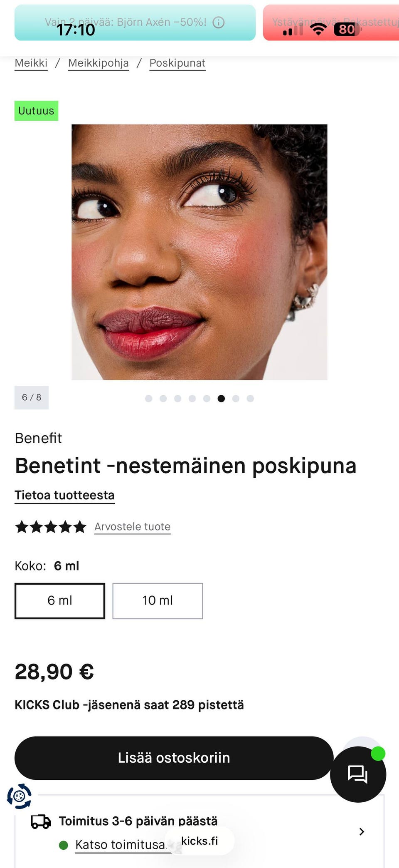Open the chat bubble icon
This screenshot has width=399, height=868.
[358, 774]
